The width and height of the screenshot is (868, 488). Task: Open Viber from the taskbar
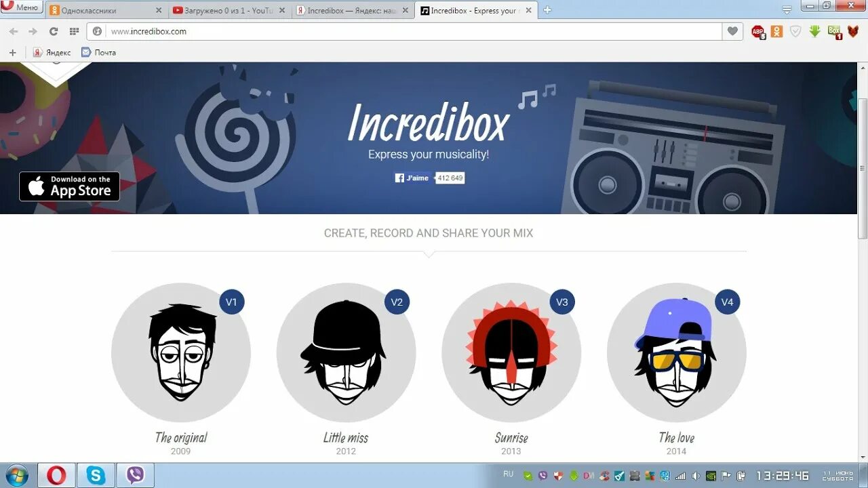coord(135,475)
